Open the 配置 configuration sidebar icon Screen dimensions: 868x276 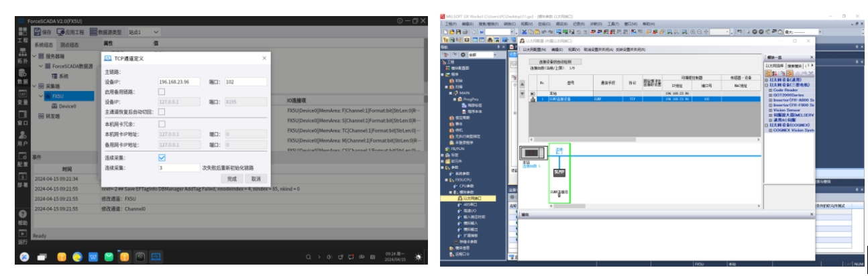tap(23, 159)
